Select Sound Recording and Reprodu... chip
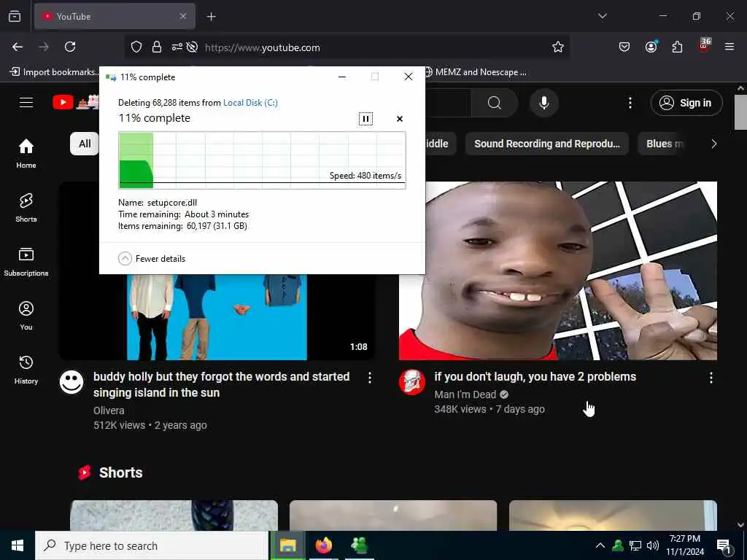This screenshot has width=747, height=560. 547,144
